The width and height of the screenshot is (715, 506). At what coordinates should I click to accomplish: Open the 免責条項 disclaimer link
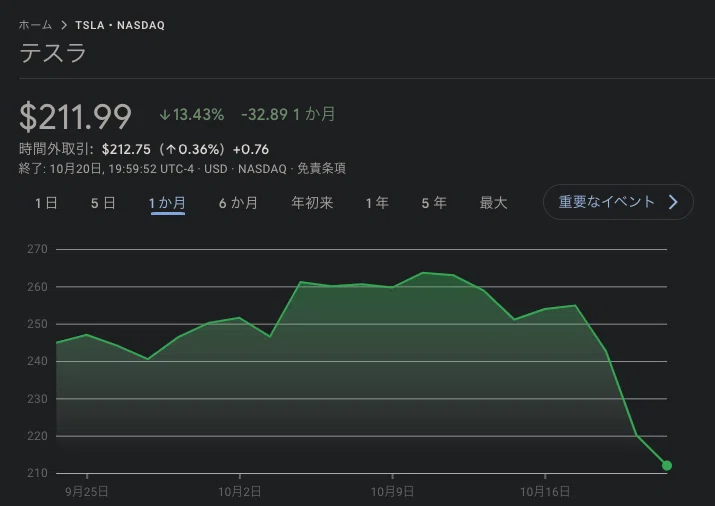point(321,169)
